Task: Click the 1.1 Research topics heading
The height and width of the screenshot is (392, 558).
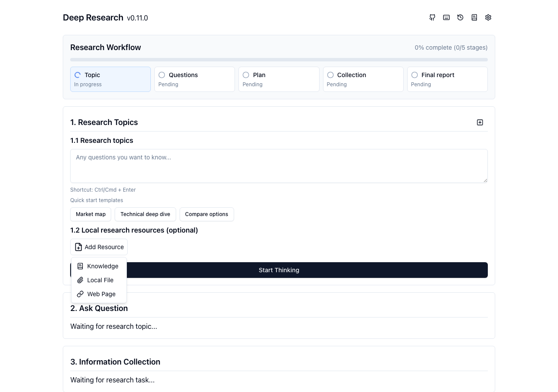Action: tap(102, 140)
